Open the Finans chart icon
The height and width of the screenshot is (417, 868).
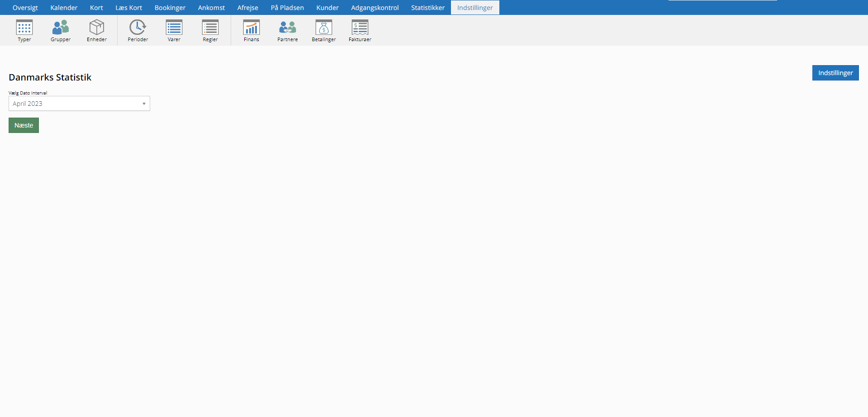tap(251, 28)
